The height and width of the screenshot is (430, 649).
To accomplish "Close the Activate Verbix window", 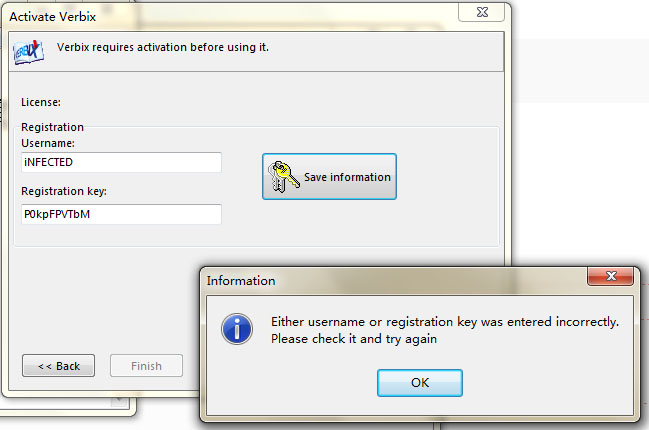I will [x=482, y=13].
